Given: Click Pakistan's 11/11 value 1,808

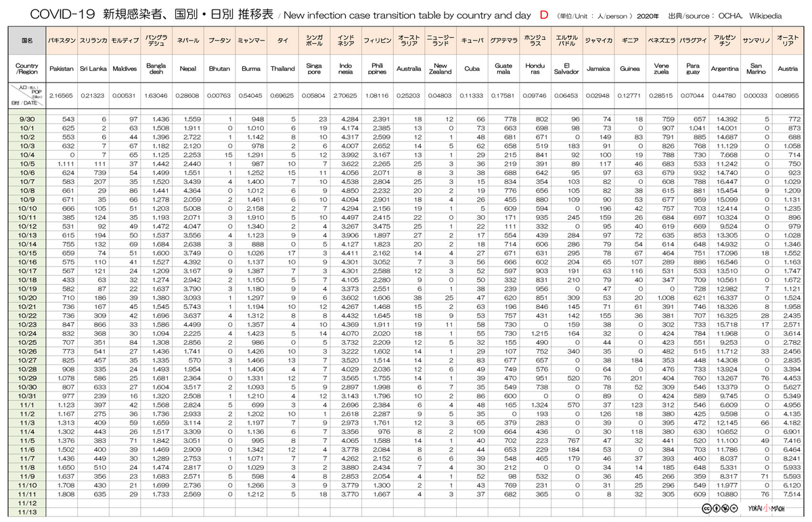Looking at the screenshot, I should (66, 494).
